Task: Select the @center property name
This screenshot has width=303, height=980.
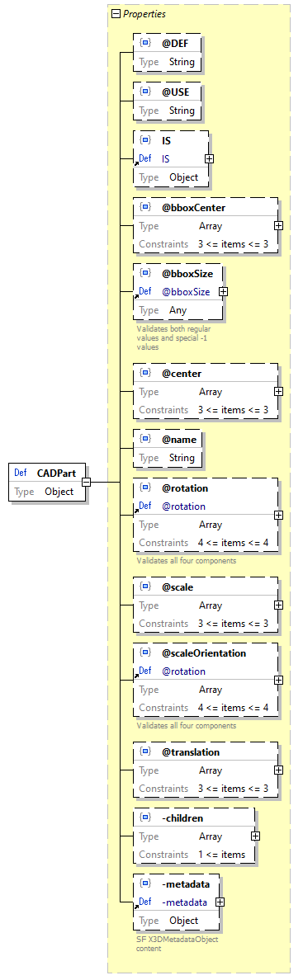Action: (x=182, y=374)
